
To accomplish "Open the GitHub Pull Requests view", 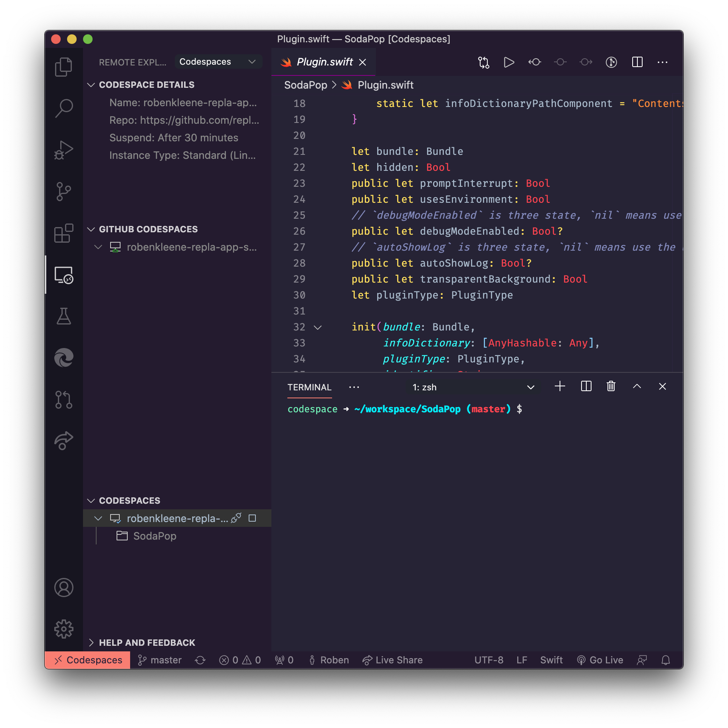I will point(64,400).
